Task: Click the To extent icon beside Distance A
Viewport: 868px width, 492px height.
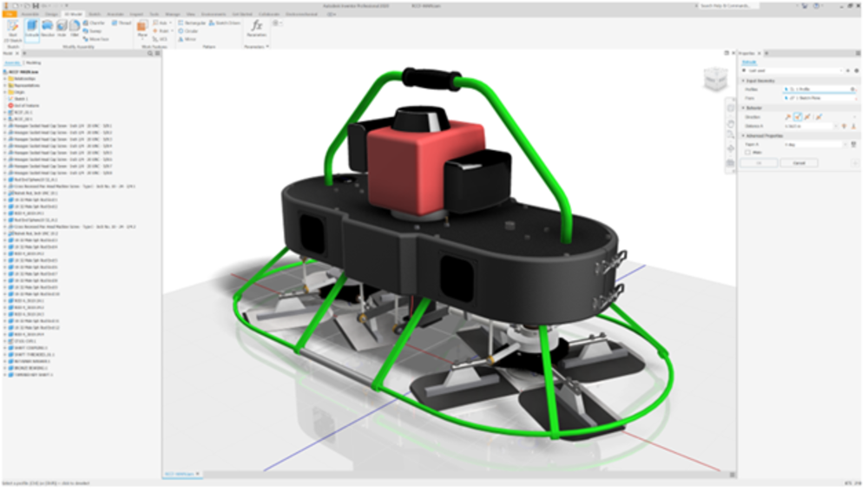Action: coord(853,126)
